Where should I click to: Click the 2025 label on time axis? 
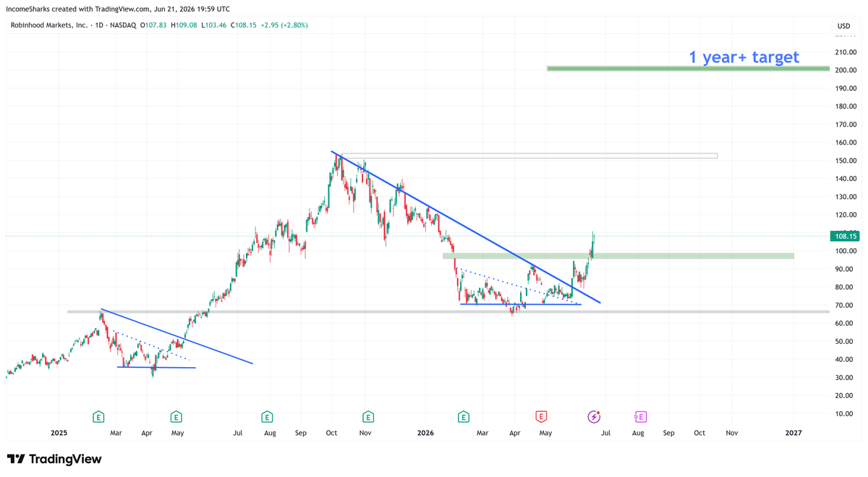click(x=59, y=433)
